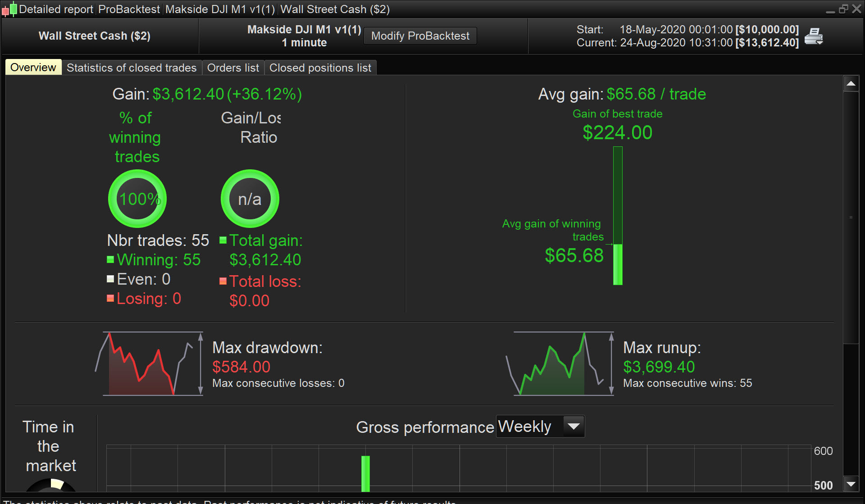The width and height of the screenshot is (865, 504).
Task: Click the n/a Gain/Loss Ratio ring gauge
Action: pos(250,199)
